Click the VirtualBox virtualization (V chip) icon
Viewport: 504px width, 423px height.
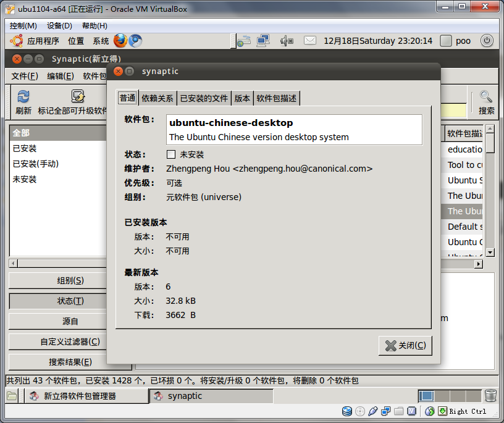click(x=411, y=411)
